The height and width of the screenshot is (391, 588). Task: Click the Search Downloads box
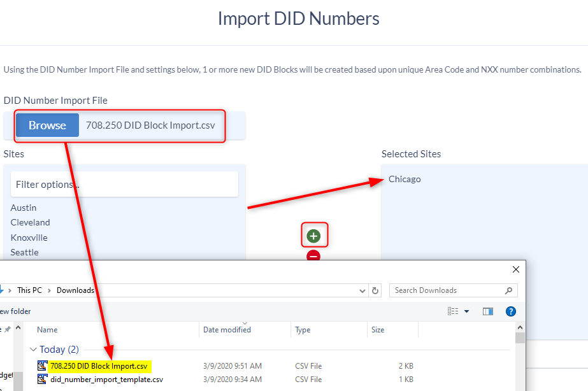coord(454,290)
